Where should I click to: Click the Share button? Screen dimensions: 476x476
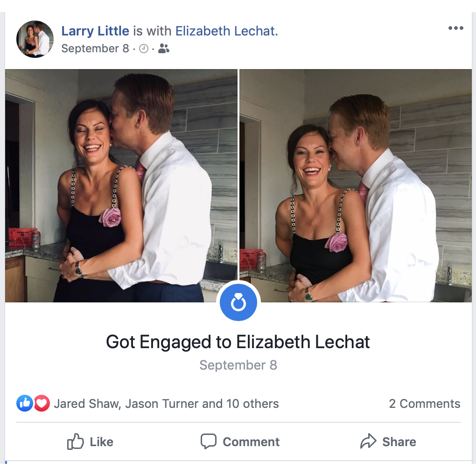coord(388,441)
